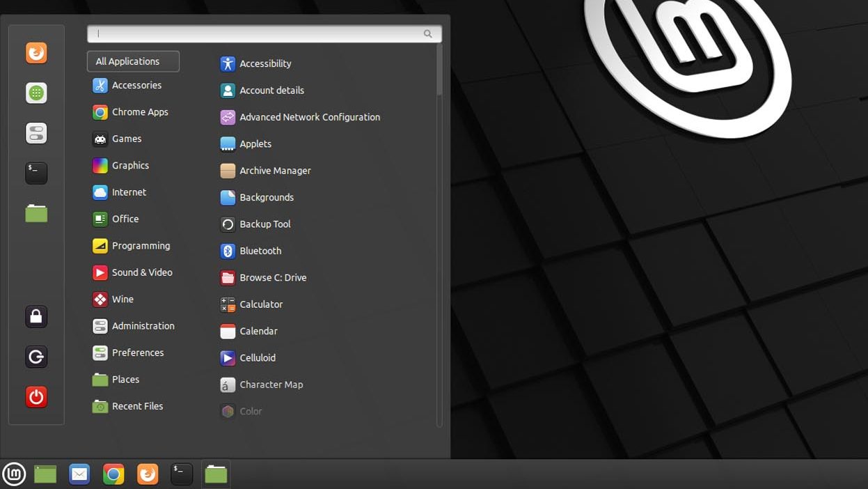Browse the Office category
Image resolution: width=868 pixels, height=489 pixels.
pos(124,219)
